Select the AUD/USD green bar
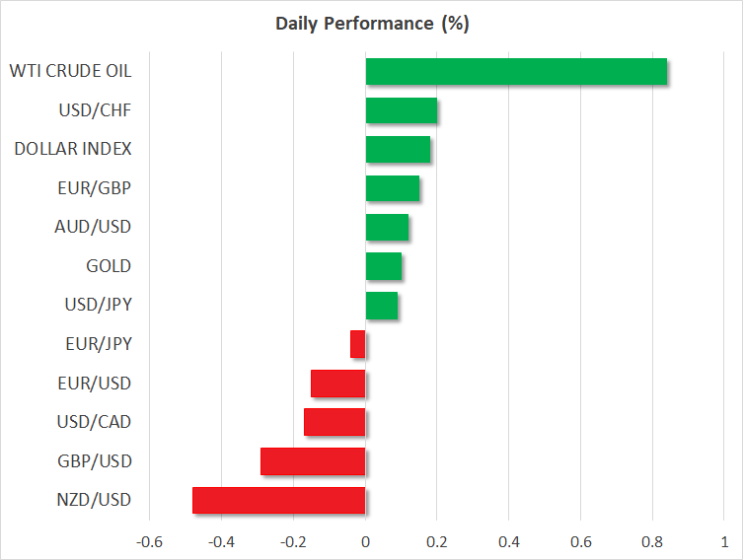The image size is (743, 560). [x=387, y=228]
